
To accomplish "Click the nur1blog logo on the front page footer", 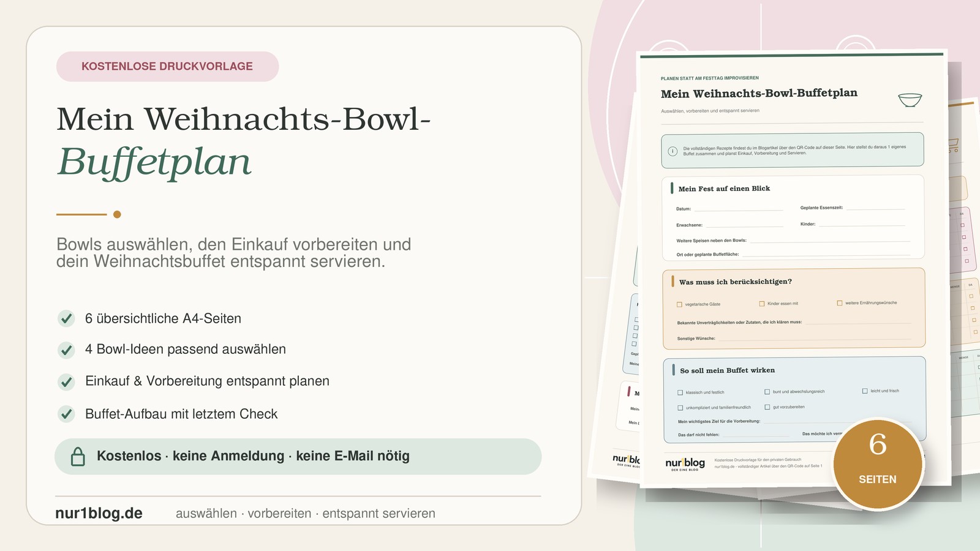I will [x=685, y=464].
